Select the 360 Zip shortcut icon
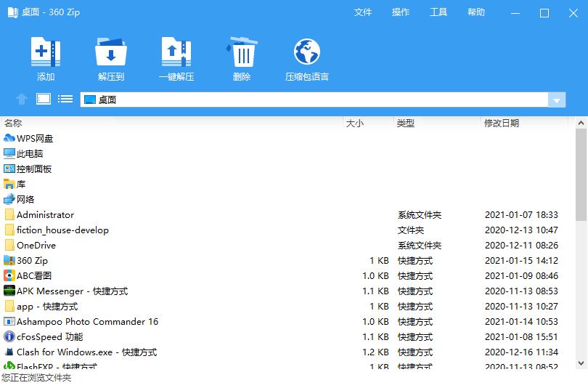The width and height of the screenshot is (588, 388). coord(9,260)
